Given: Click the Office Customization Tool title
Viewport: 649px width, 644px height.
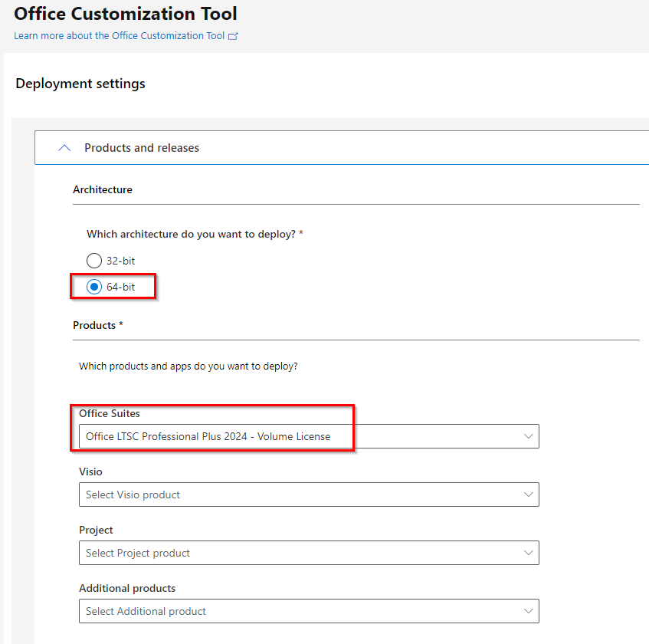Looking at the screenshot, I should click(x=126, y=14).
